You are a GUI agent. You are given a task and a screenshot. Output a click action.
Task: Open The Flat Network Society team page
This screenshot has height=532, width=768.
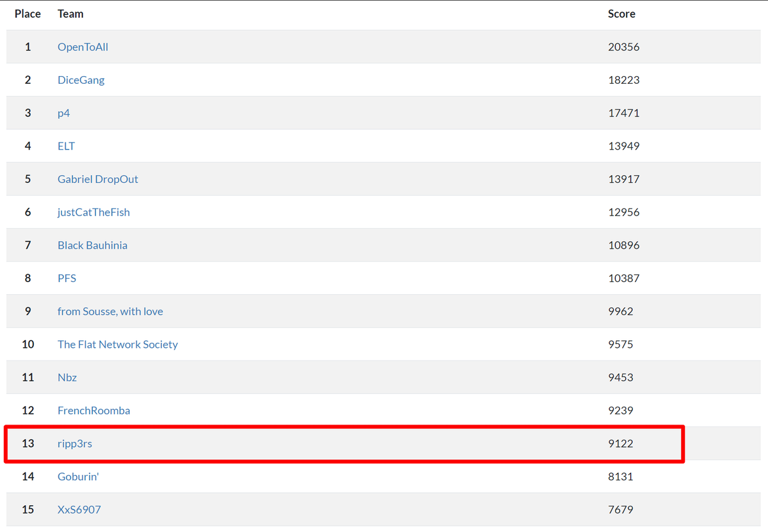coord(118,344)
